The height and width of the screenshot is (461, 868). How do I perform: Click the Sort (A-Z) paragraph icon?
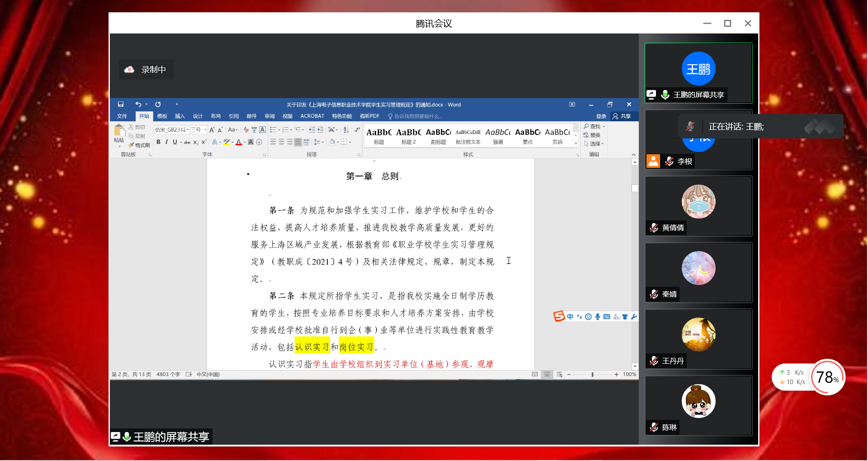coord(346,130)
